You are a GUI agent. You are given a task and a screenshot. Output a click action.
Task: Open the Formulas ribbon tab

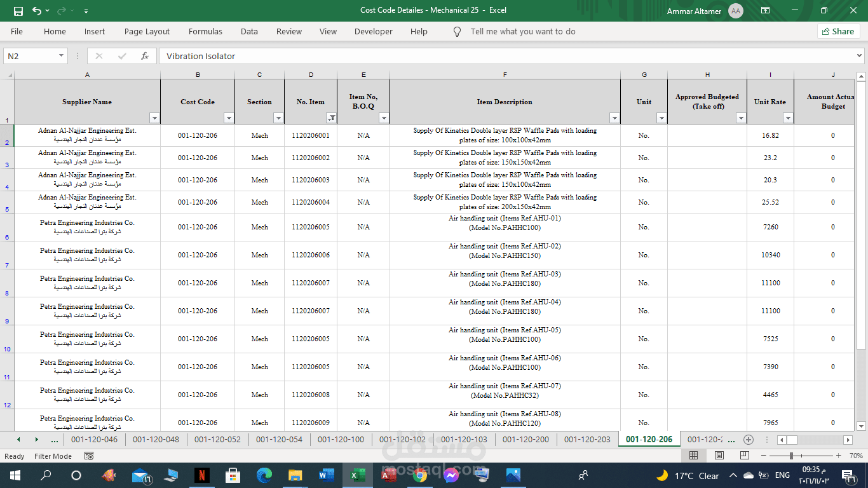pyautogui.click(x=205, y=31)
